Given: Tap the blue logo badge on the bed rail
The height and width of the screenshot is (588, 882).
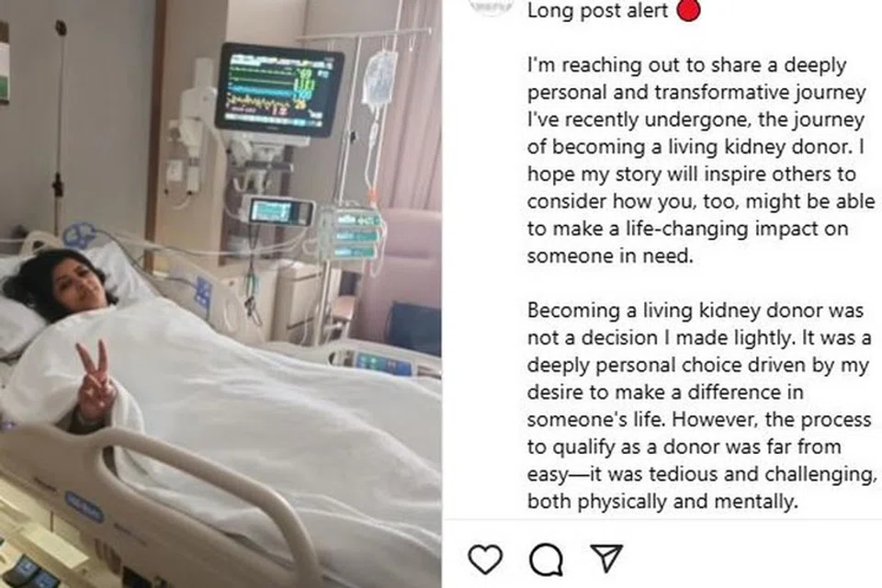Looking at the screenshot, I should click(x=84, y=506).
